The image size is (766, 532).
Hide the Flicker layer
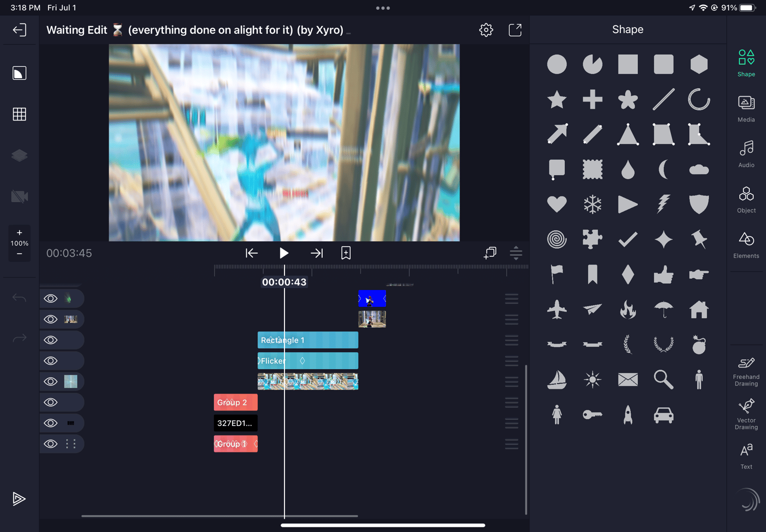pos(51,361)
